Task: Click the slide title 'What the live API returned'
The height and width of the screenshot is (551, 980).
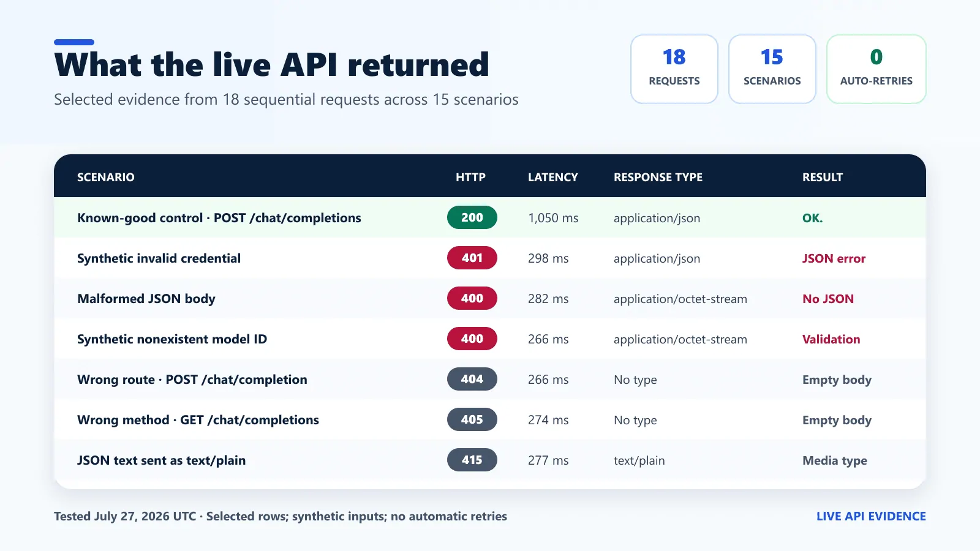Action: point(272,65)
